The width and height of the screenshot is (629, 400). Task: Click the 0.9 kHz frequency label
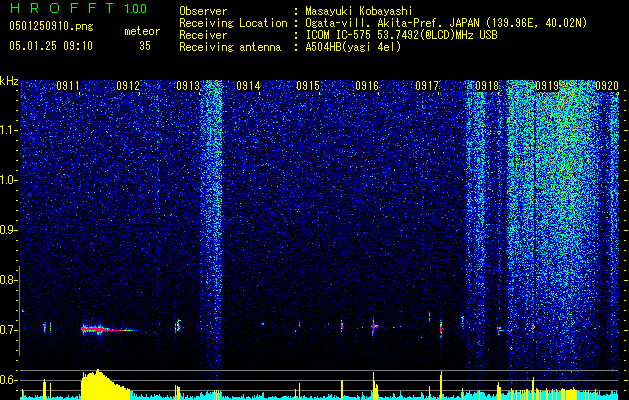point(8,230)
